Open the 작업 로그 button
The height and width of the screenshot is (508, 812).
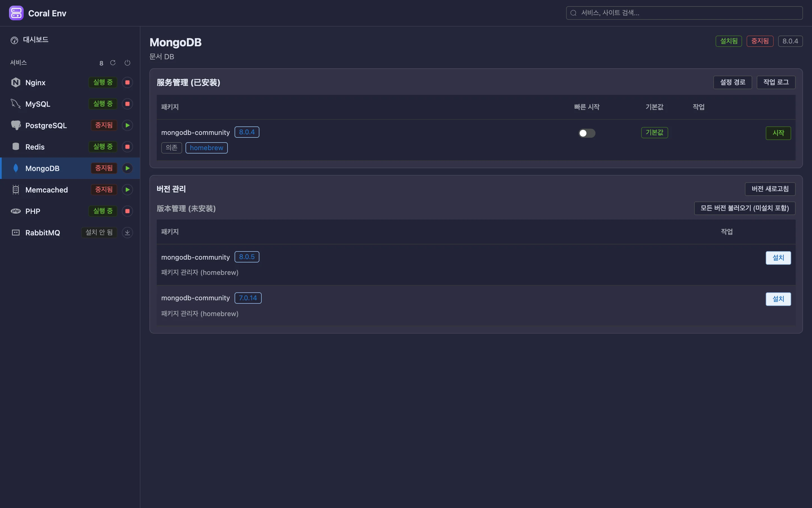(x=776, y=82)
